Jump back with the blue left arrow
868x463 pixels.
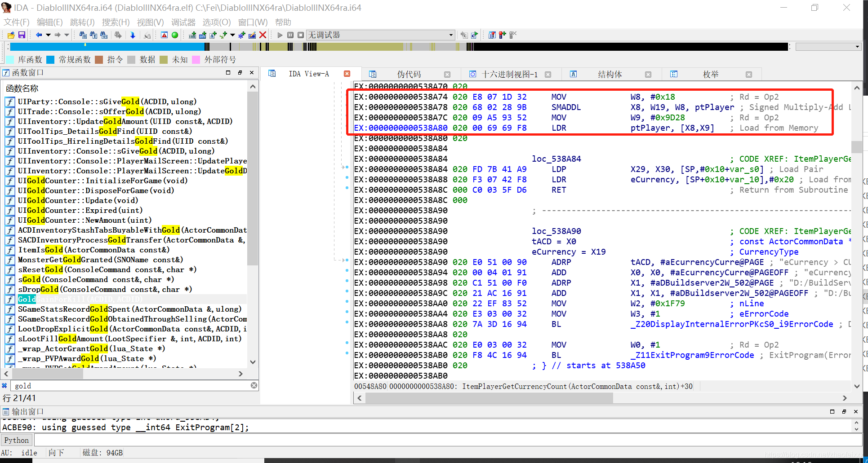pyautogui.click(x=39, y=35)
